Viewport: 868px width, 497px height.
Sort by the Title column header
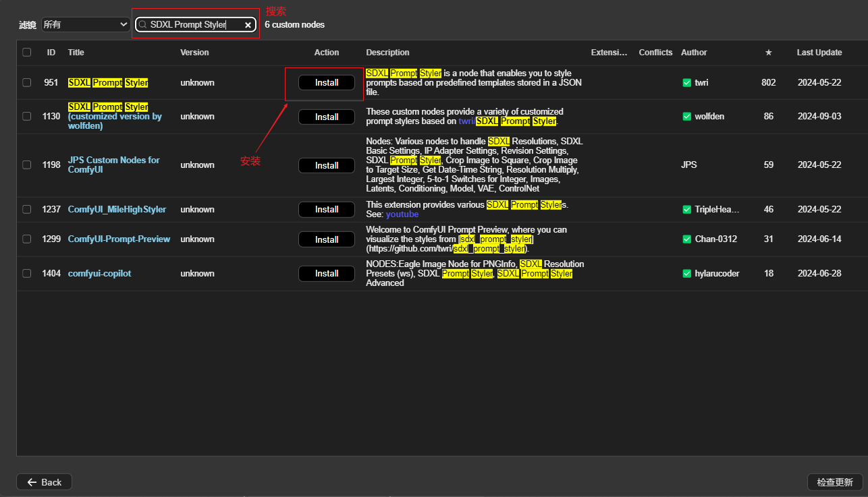[76, 52]
